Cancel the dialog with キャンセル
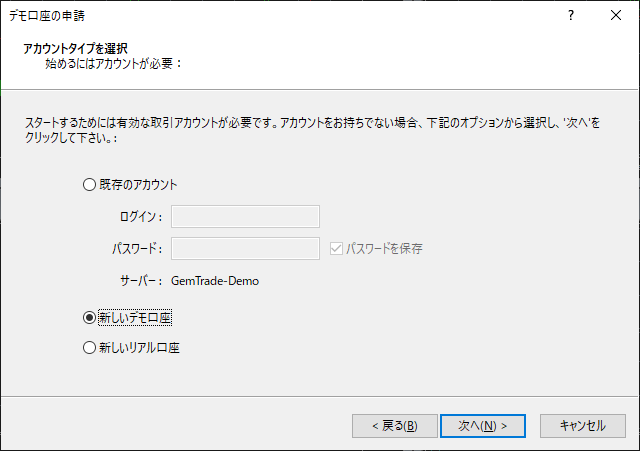 click(583, 426)
